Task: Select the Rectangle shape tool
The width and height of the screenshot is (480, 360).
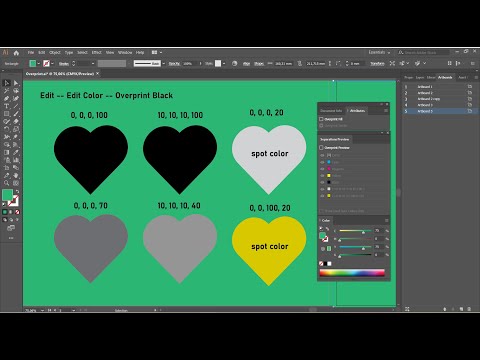Action: (x=6, y=114)
